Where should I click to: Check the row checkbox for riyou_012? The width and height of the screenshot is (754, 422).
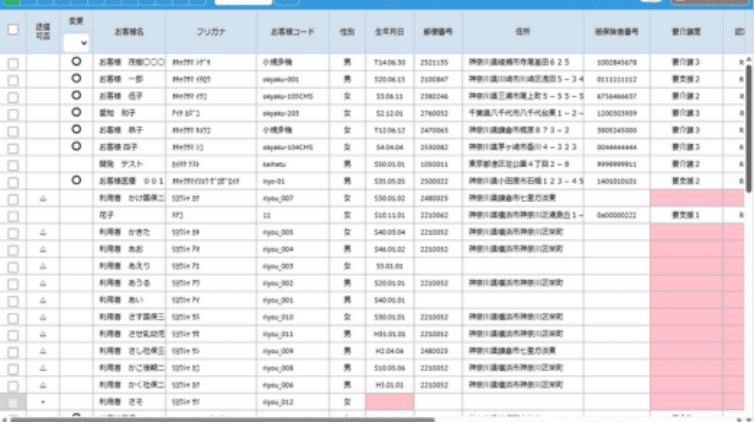[x=13, y=403]
